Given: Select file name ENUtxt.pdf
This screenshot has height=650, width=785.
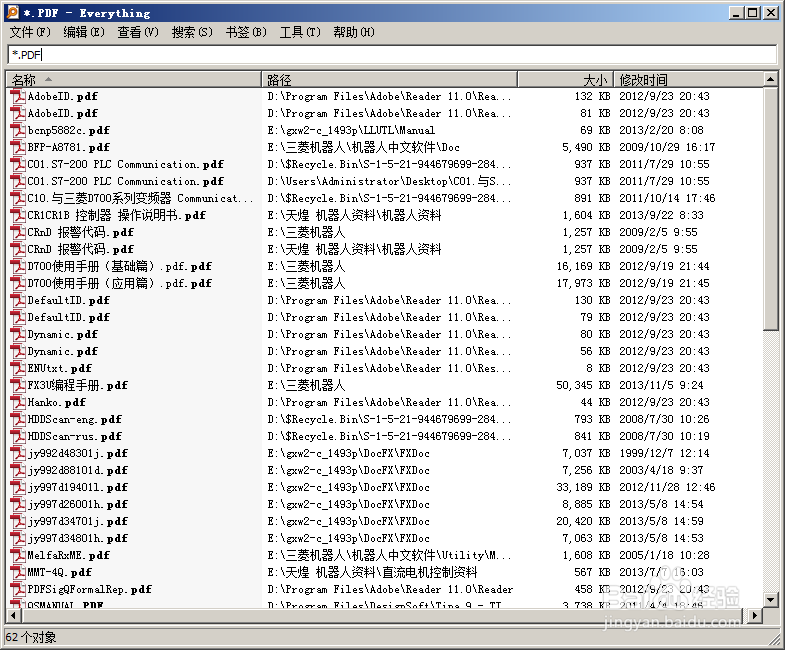Looking at the screenshot, I should 60,369.
